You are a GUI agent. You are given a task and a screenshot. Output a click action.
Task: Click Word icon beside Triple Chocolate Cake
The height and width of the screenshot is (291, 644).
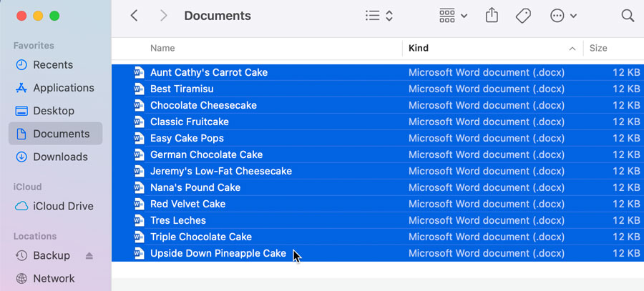(140, 237)
